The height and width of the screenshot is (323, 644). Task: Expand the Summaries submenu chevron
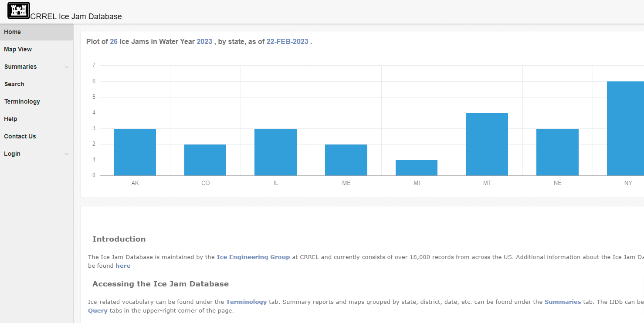click(x=67, y=67)
